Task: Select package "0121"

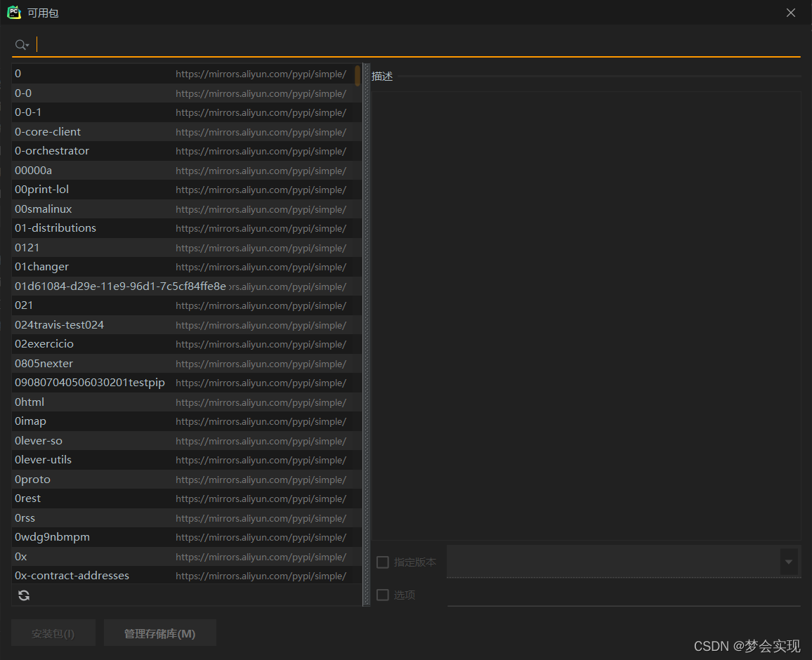Action: click(x=186, y=248)
